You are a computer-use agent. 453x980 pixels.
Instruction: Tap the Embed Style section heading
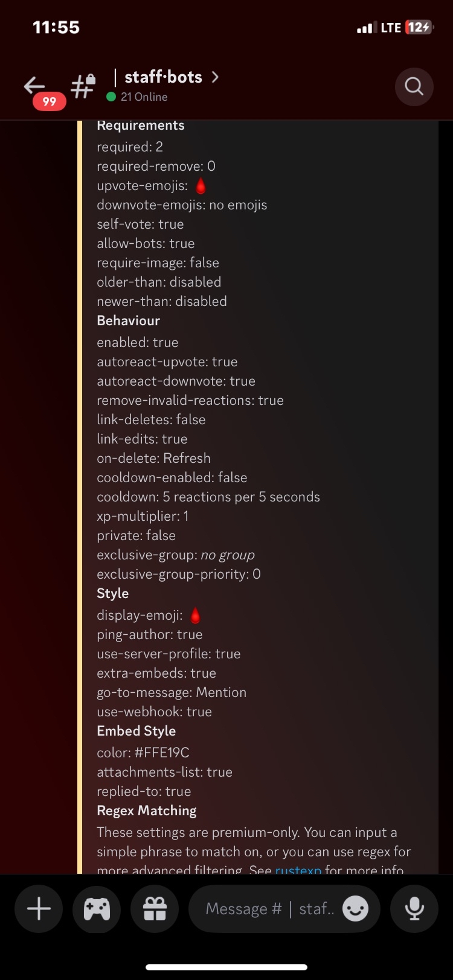point(137,731)
